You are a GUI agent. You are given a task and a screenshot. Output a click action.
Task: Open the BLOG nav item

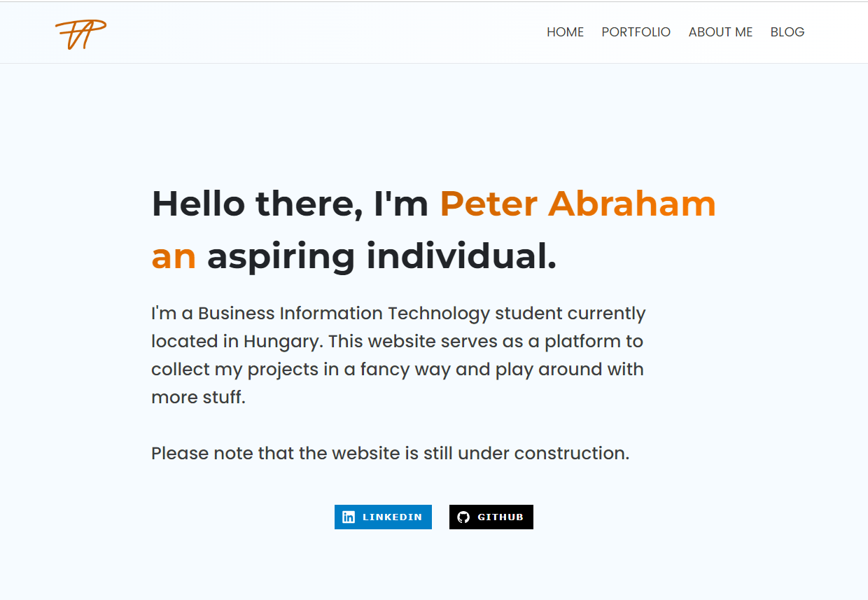787,32
